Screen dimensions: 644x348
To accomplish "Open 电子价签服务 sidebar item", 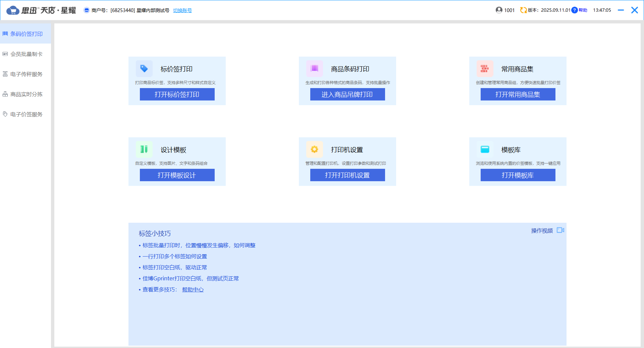I will [x=26, y=114].
